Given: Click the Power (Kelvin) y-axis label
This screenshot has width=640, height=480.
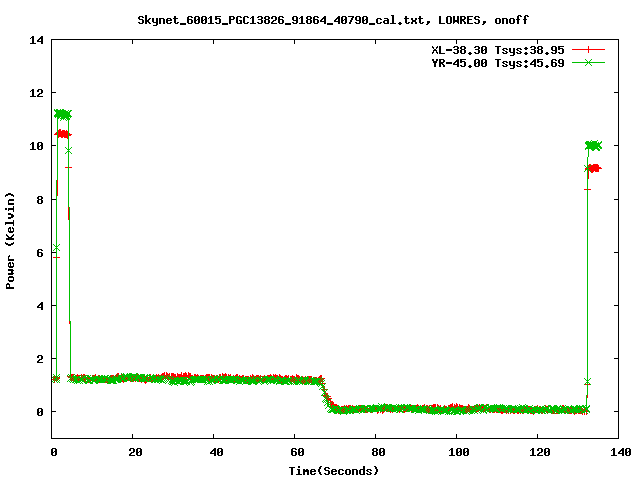Looking at the screenshot, I should (x=10, y=240).
